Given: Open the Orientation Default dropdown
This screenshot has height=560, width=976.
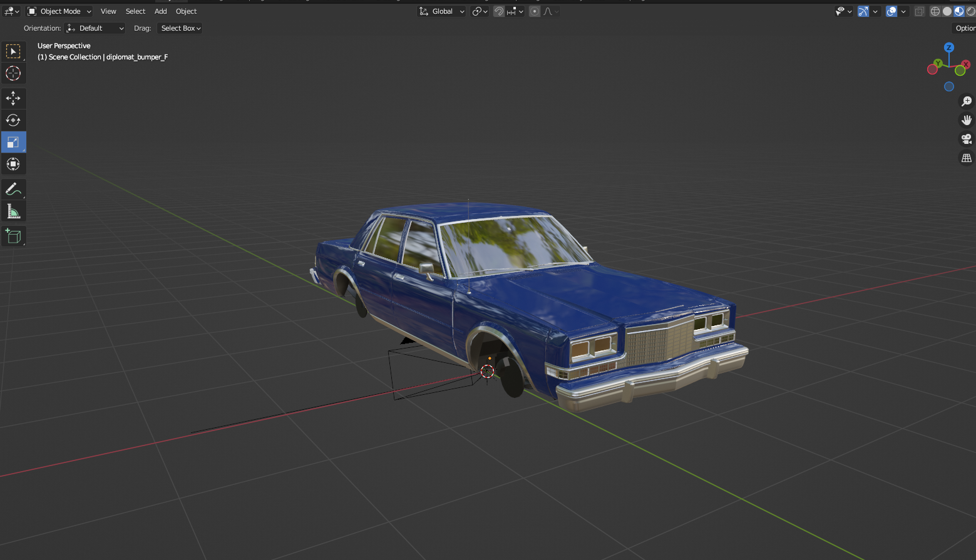Looking at the screenshot, I should tap(95, 28).
